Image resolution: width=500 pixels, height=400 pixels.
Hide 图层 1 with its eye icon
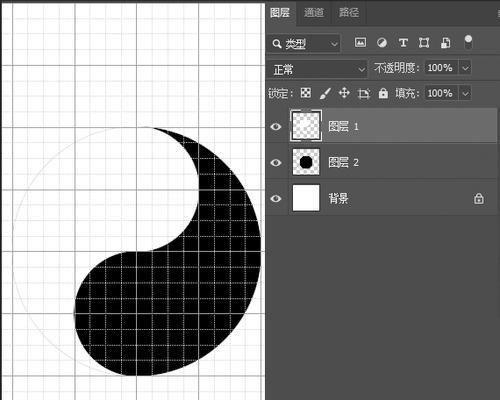click(x=276, y=127)
